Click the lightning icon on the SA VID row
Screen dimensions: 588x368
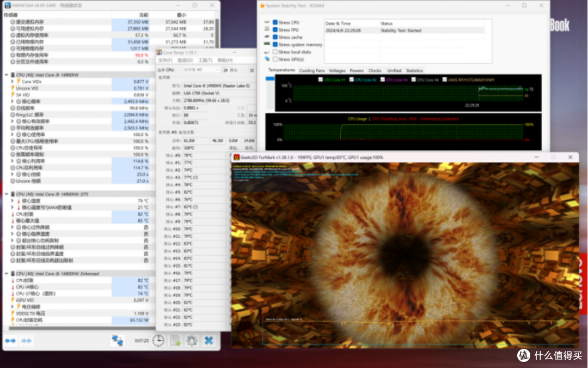pos(13,95)
